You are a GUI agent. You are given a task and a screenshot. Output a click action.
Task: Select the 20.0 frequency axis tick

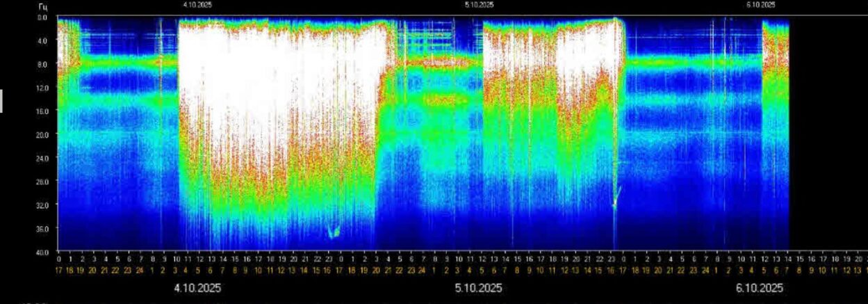[42, 134]
